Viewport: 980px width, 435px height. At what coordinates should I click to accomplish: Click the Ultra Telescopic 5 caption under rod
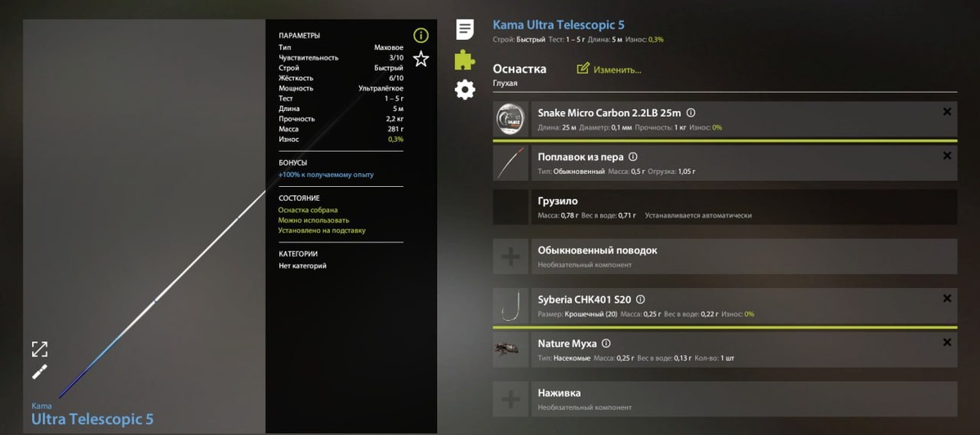(x=92, y=419)
